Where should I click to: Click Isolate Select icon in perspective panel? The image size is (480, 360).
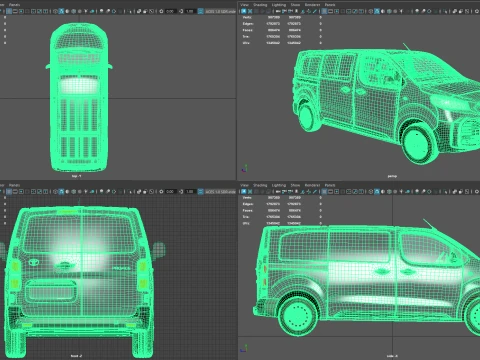pyautogui.click(x=446, y=11)
